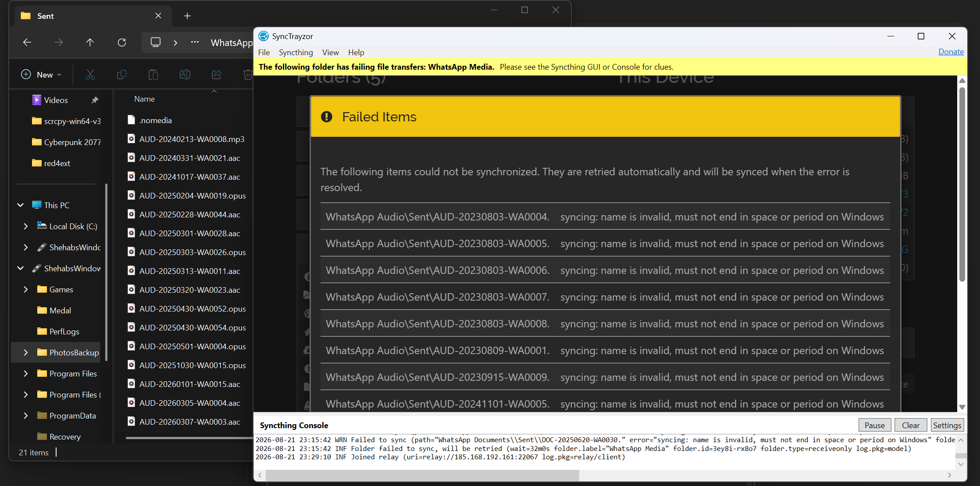
Task: Pause the Syncthing Console output
Action: pos(874,425)
